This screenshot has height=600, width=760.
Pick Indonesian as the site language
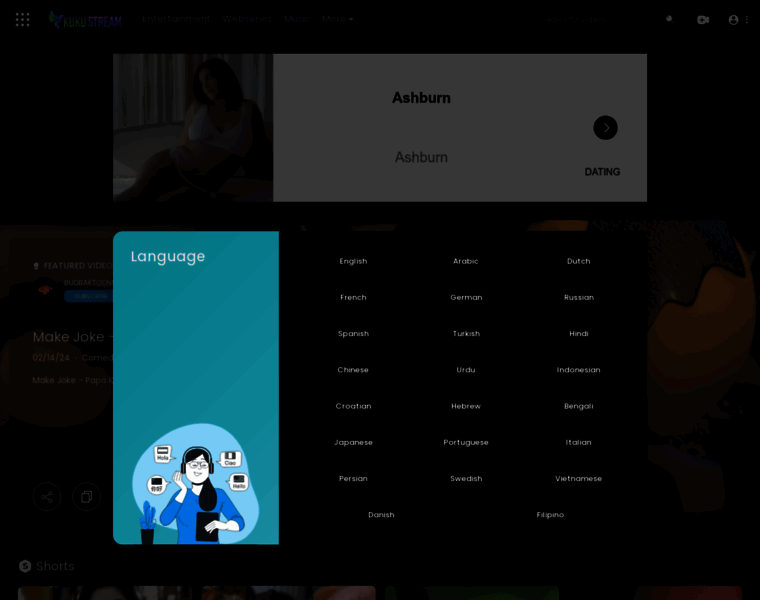[x=578, y=370]
